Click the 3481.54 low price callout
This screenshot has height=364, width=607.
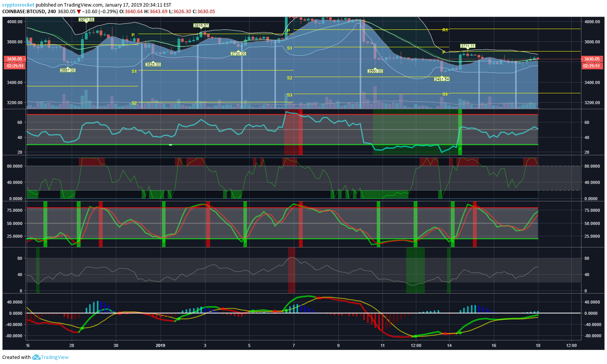[x=442, y=79]
